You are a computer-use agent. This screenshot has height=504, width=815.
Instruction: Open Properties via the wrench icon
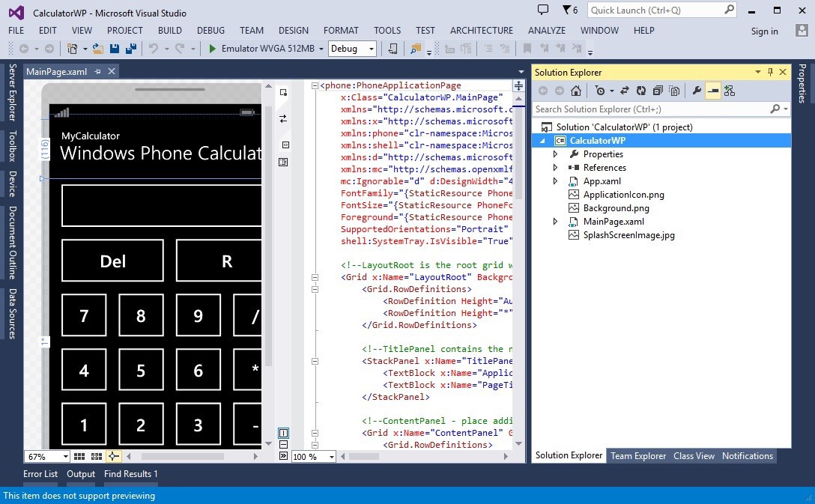697,91
